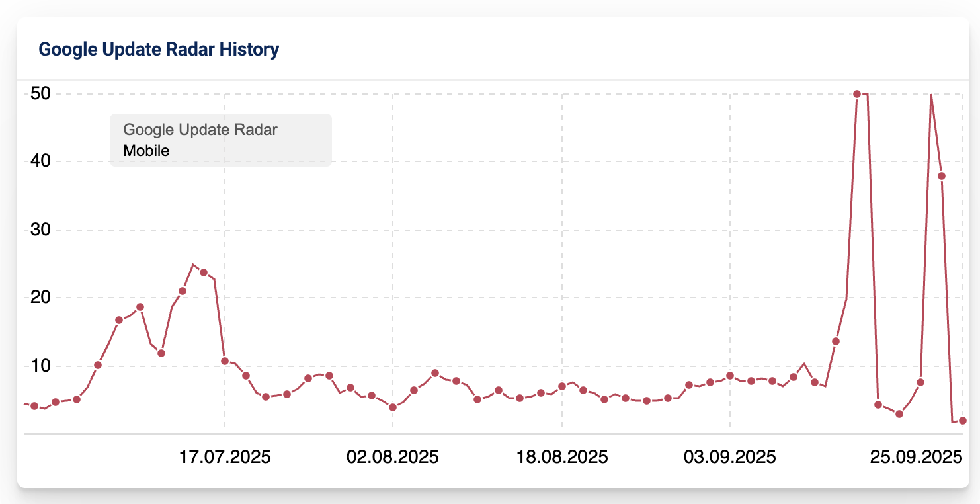Image resolution: width=980 pixels, height=504 pixels.
Task: Select the lowest data point between the two spikes
Action: 899,414
